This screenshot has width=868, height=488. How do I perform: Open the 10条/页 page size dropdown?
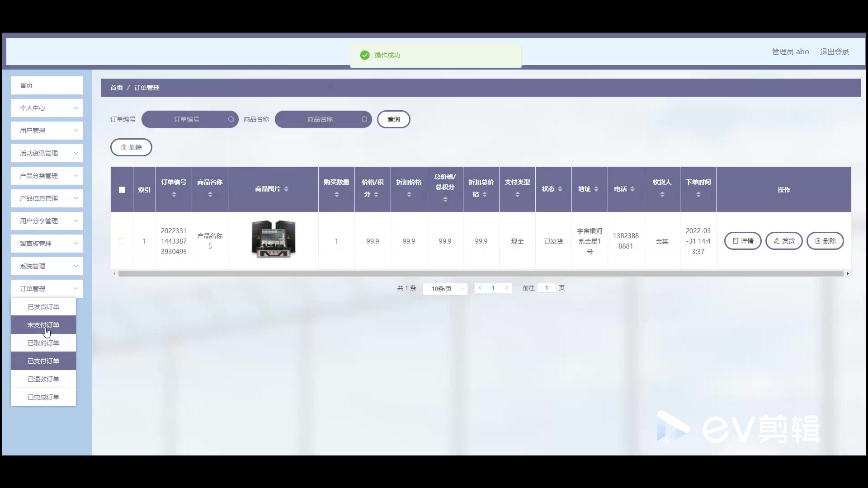pyautogui.click(x=445, y=289)
